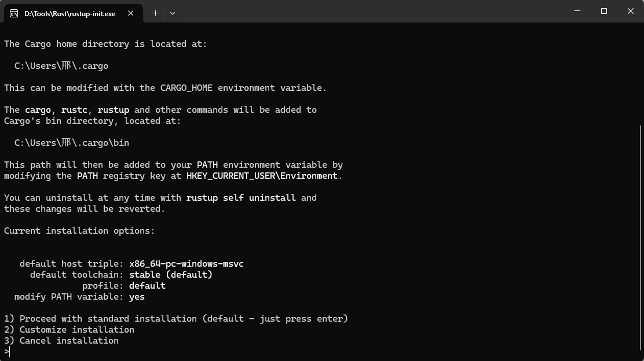
Task: Click the modify PATH variable yes value
Action: (x=137, y=296)
